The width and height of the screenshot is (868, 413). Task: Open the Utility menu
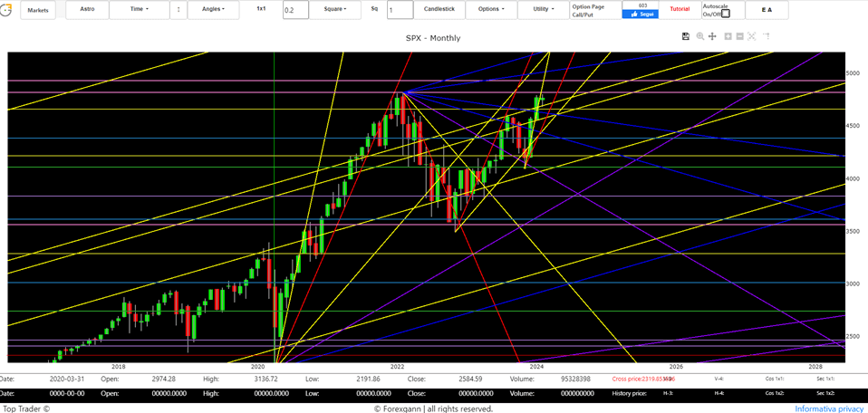(544, 10)
